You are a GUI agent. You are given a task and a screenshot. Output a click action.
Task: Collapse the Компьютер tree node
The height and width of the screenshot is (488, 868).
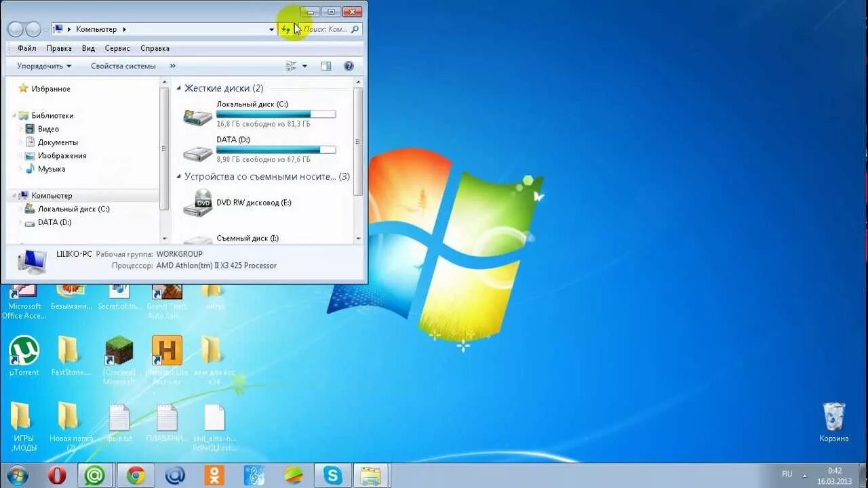[14, 195]
